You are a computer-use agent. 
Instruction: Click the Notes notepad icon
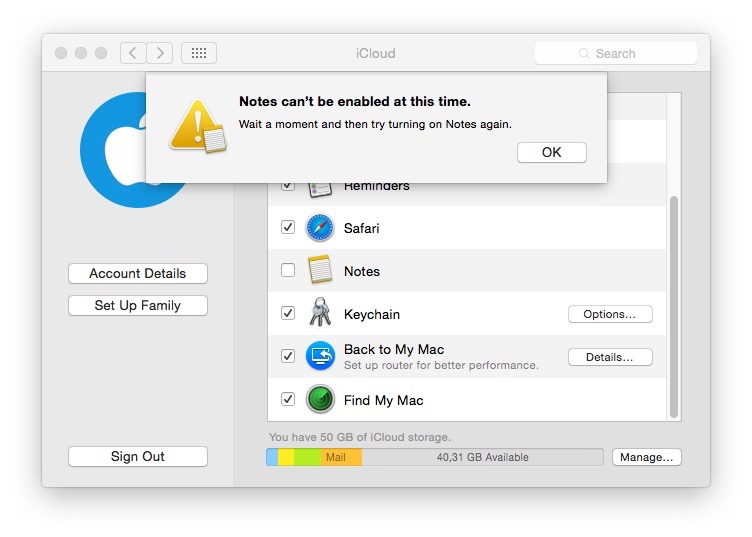pos(320,269)
